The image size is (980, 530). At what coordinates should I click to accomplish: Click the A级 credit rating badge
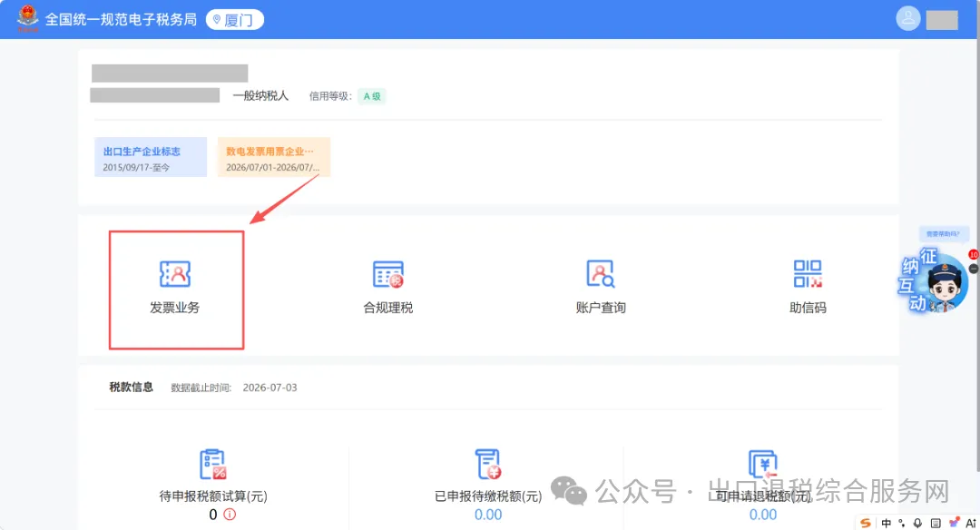372,96
